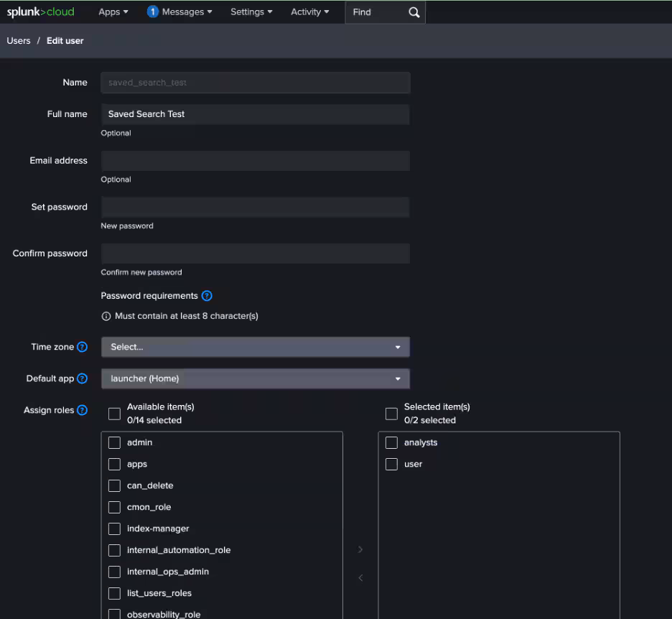Click the left arrow to remove roles
The width and height of the screenshot is (672, 619).
tap(360, 578)
